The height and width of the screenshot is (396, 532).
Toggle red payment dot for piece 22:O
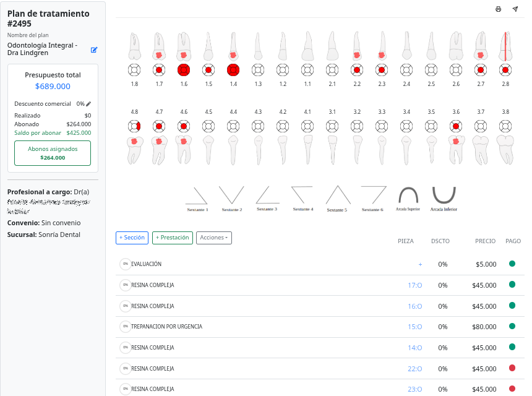(512, 368)
